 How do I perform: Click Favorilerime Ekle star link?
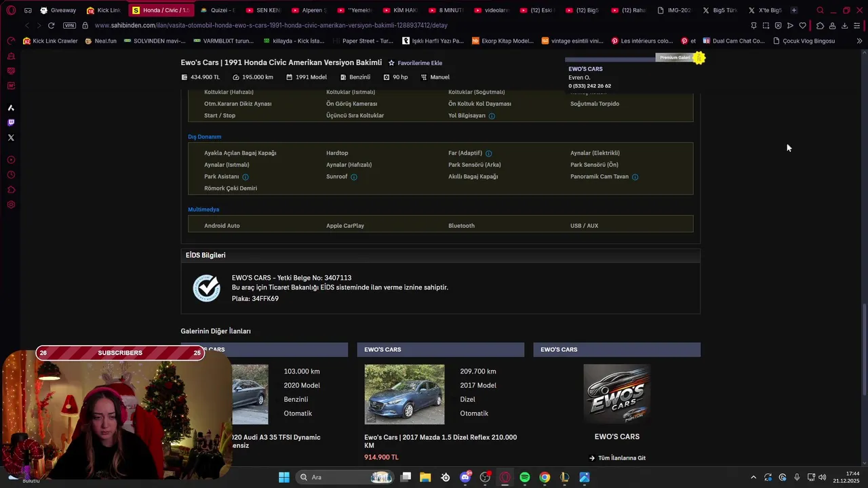click(x=415, y=63)
